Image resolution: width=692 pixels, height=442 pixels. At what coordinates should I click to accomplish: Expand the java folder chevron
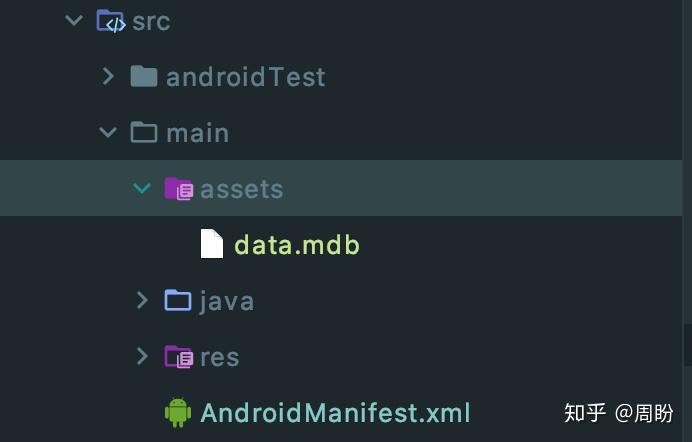click(142, 300)
